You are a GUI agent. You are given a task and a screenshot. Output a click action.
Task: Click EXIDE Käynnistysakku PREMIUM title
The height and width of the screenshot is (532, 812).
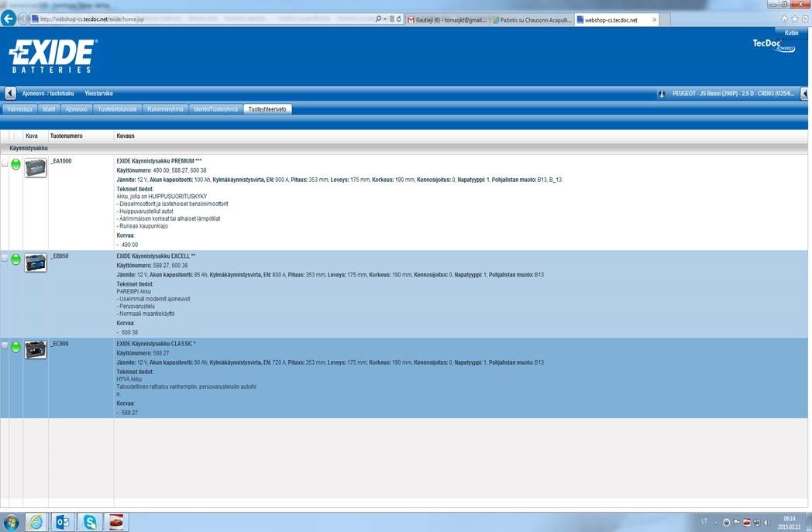point(159,161)
